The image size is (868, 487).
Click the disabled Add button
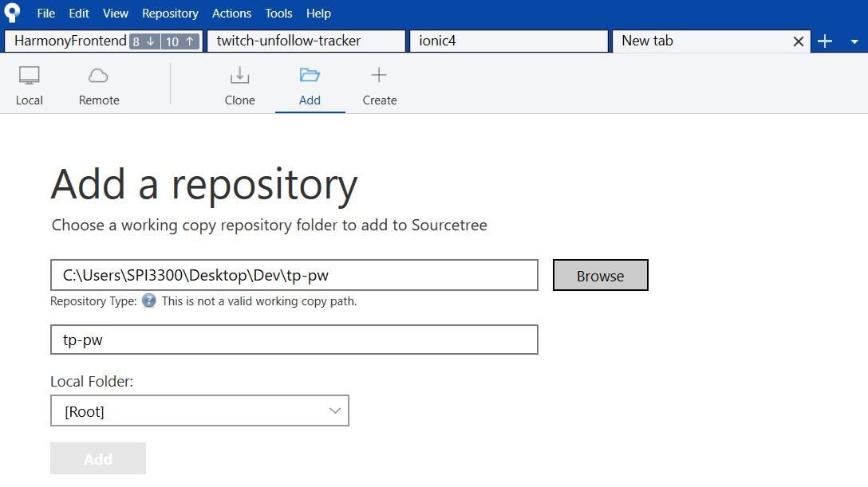coord(98,458)
